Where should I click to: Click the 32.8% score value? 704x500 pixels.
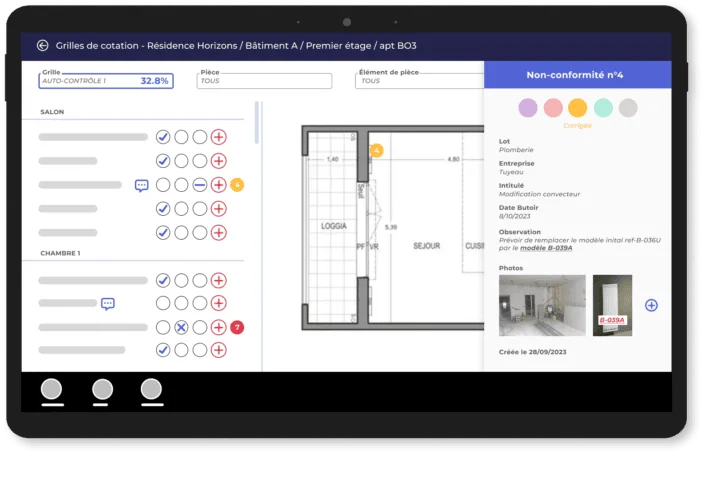(154, 81)
